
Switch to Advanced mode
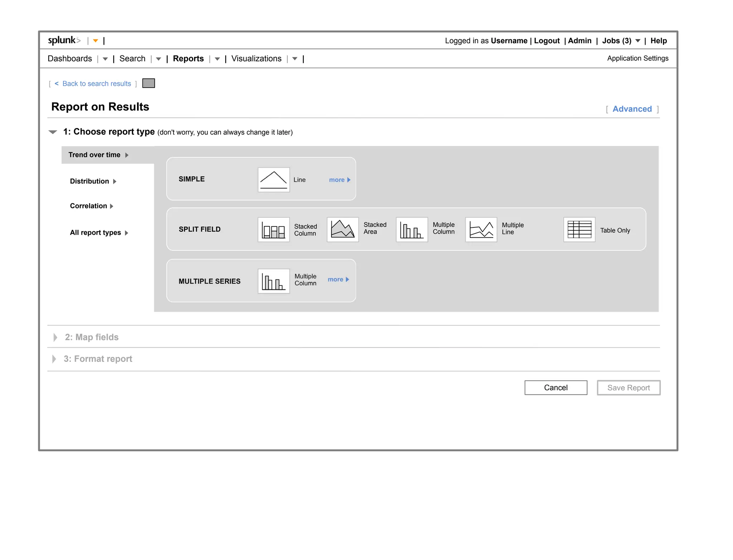632,109
